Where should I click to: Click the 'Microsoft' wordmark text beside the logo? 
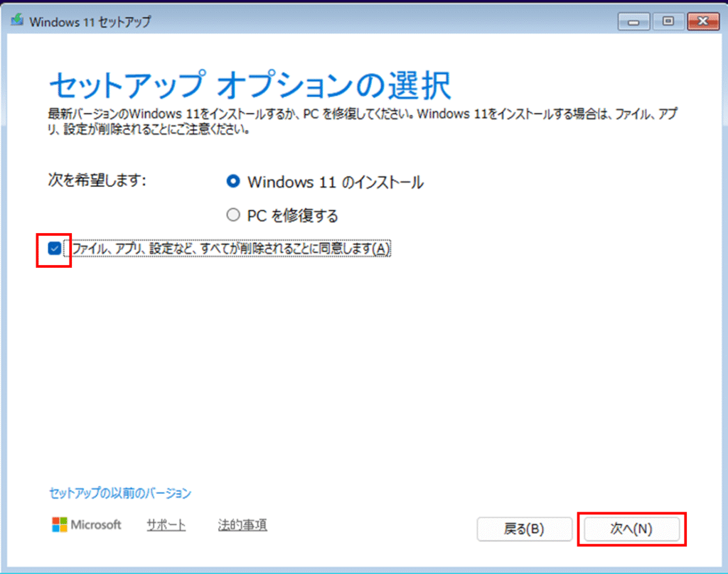[96, 525]
